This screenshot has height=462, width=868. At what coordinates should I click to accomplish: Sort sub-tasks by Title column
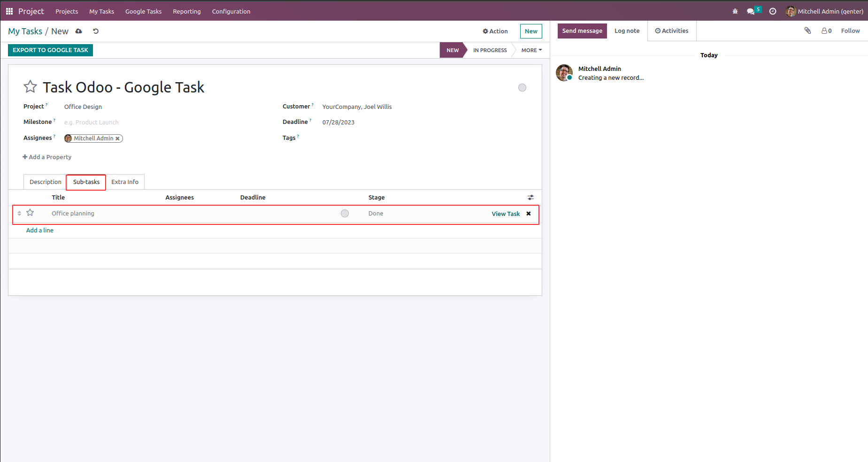point(58,198)
